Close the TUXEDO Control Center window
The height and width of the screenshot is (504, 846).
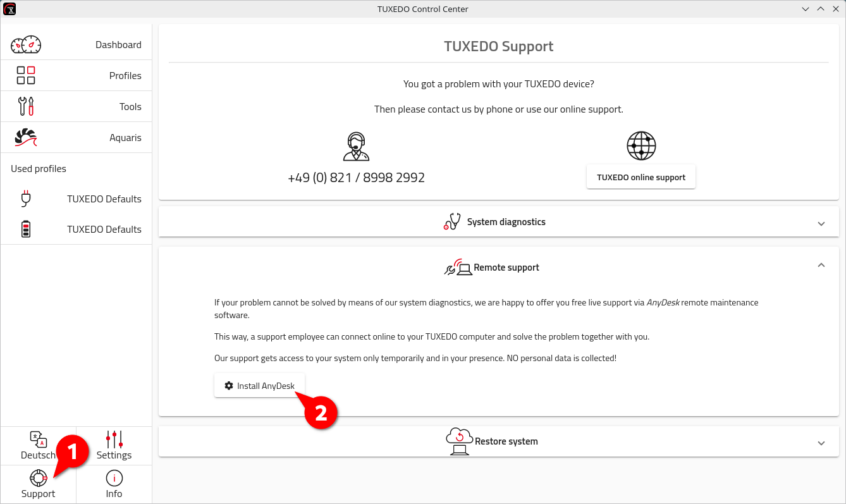(x=835, y=9)
